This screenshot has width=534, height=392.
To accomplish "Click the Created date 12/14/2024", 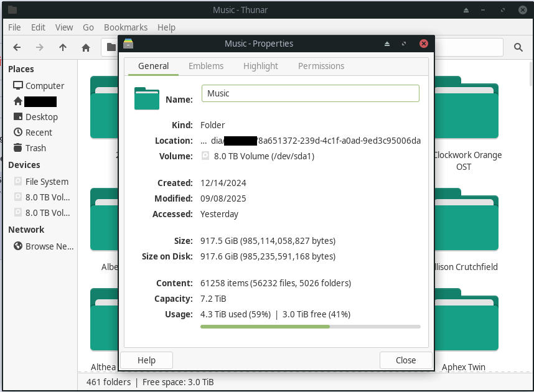I will coord(223,183).
